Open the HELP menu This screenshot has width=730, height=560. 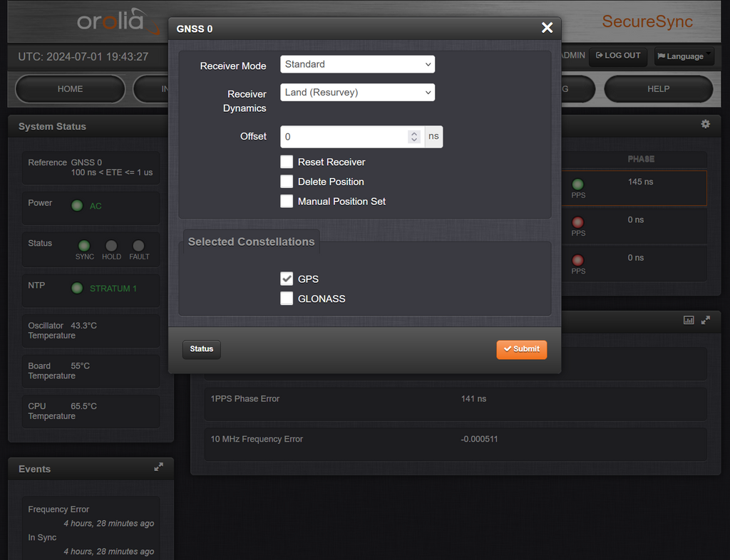(658, 89)
